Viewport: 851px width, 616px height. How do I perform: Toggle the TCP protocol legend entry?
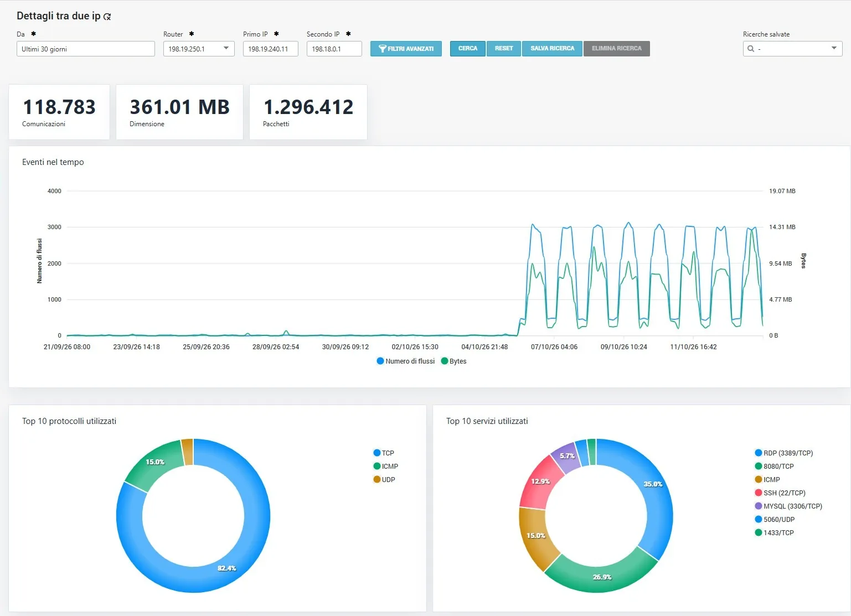click(384, 453)
